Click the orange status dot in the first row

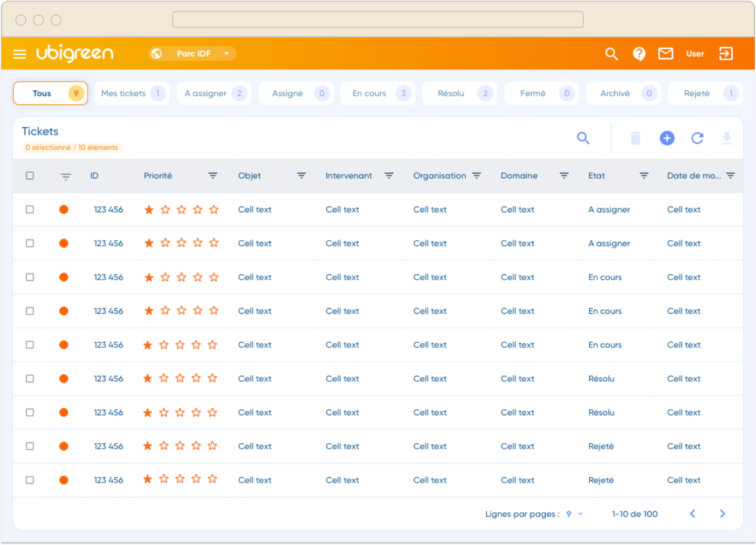64,209
